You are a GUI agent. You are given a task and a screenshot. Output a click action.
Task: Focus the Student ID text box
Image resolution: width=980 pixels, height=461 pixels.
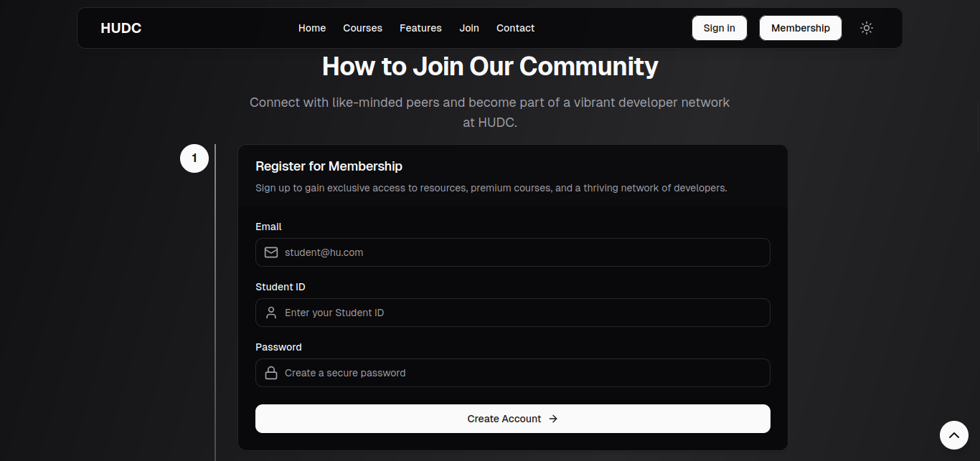[524, 313]
